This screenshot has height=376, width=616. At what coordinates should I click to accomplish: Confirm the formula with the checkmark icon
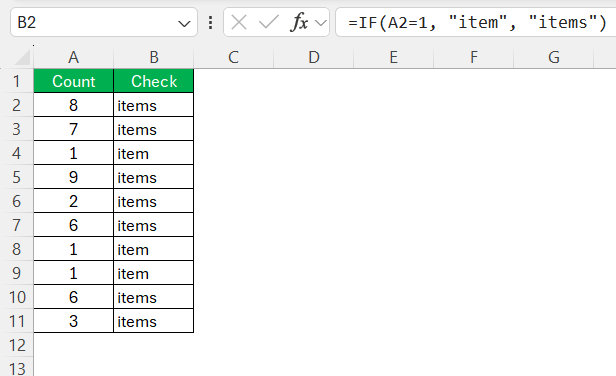point(269,22)
